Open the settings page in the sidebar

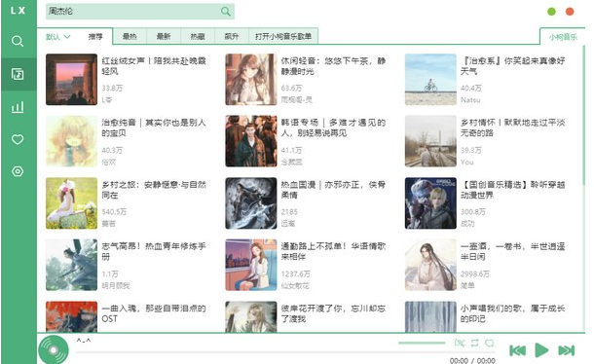coord(18,171)
